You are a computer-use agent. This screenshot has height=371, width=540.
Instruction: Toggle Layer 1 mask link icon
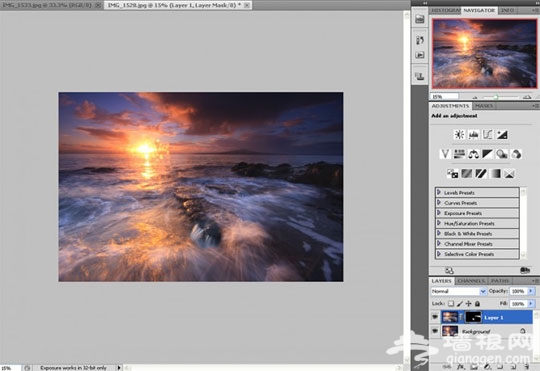pos(461,317)
